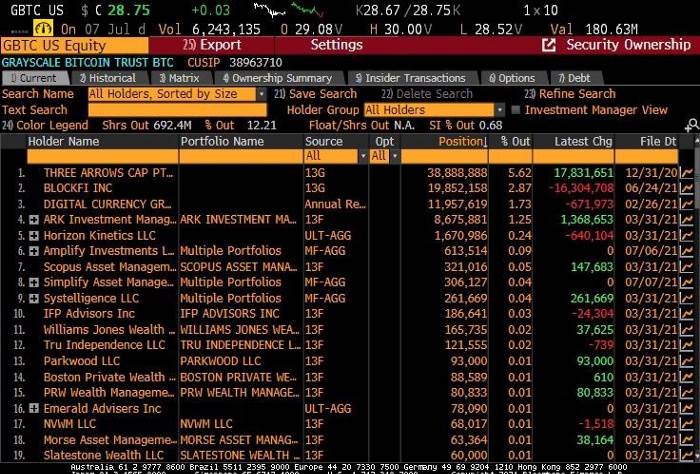This screenshot has width=700, height=474.
Task: Open chart icon for Morse Asset row
Action: point(686,440)
